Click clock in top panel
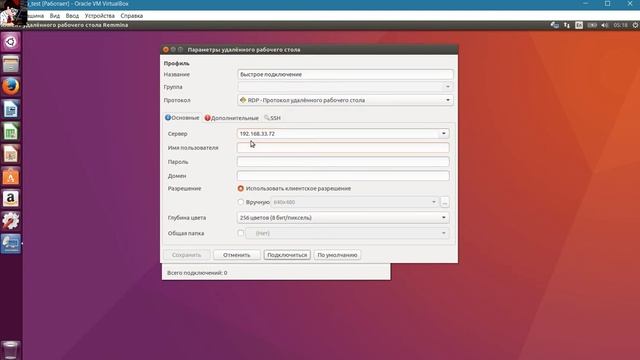The width and height of the screenshot is (640, 360). (620, 25)
